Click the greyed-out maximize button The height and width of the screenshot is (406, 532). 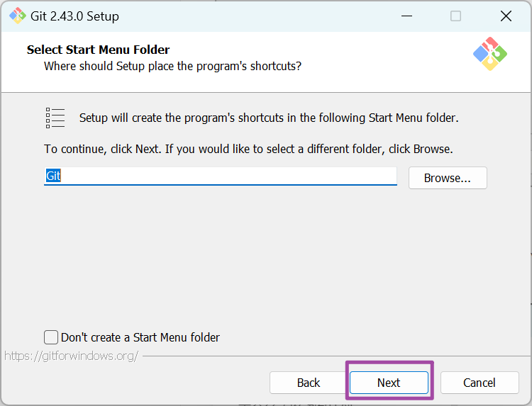coord(455,16)
